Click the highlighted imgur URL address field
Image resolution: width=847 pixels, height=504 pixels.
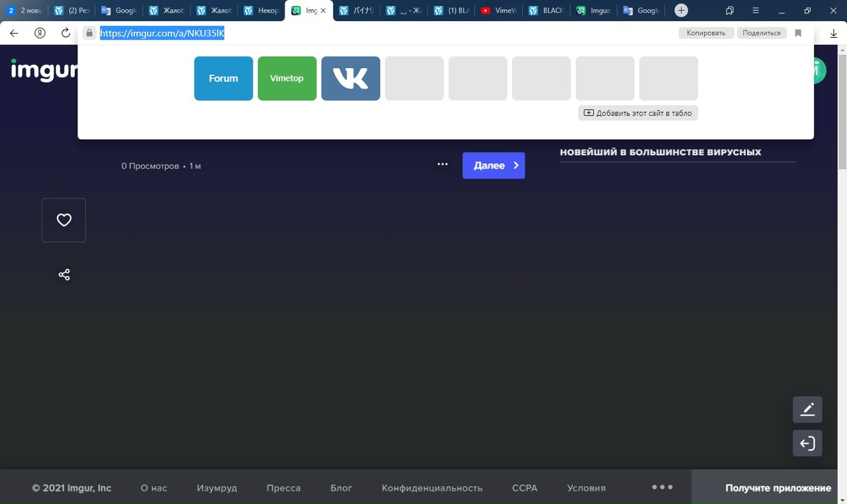point(162,33)
